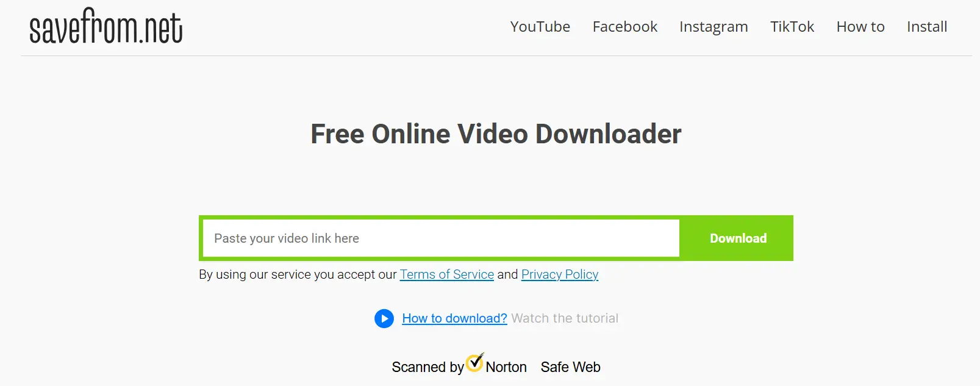Click the green Download button
The image size is (980, 386).
coord(738,238)
